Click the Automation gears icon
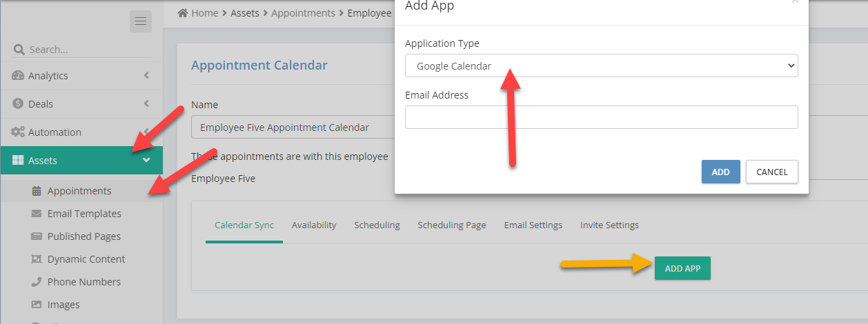This screenshot has width=868, height=324. pos(18,132)
